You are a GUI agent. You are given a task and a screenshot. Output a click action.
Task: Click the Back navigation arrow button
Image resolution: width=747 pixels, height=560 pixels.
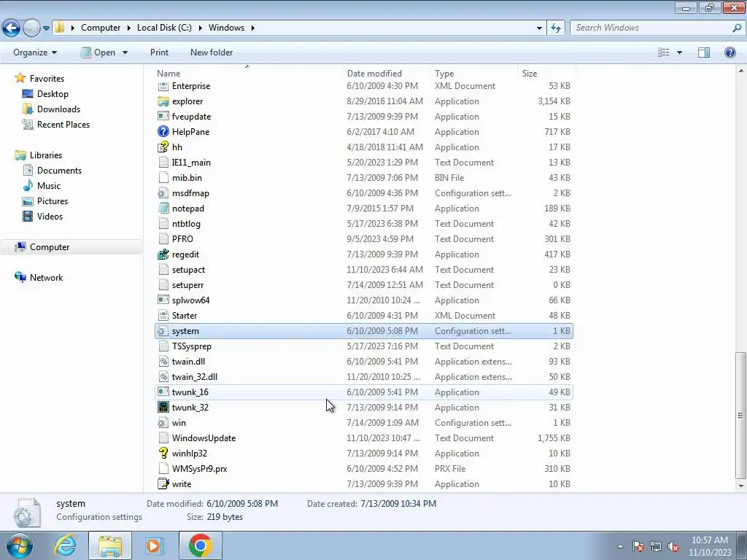click(12, 28)
